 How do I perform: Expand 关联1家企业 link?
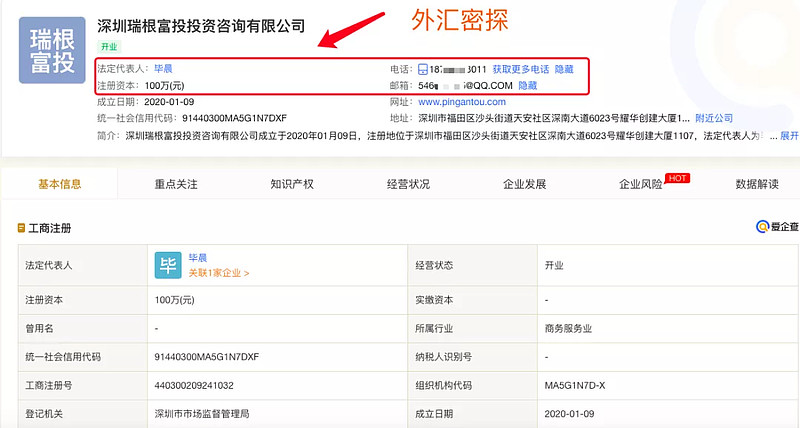(x=219, y=273)
